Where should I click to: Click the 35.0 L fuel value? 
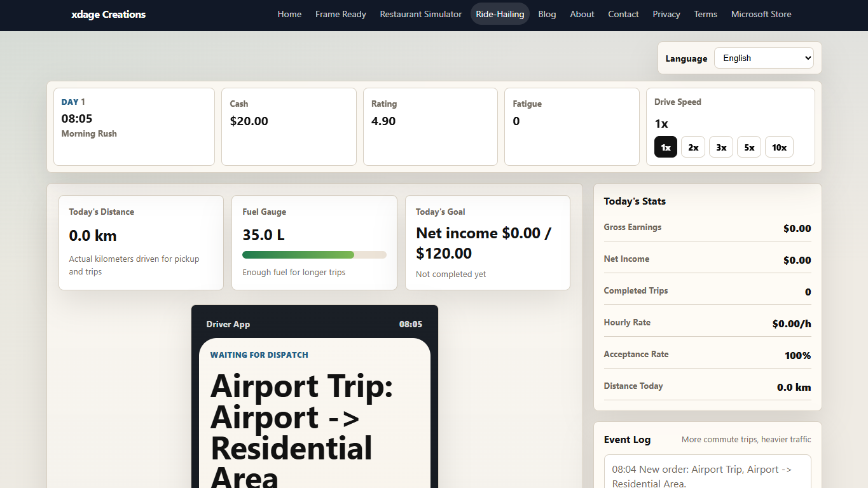(263, 235)
